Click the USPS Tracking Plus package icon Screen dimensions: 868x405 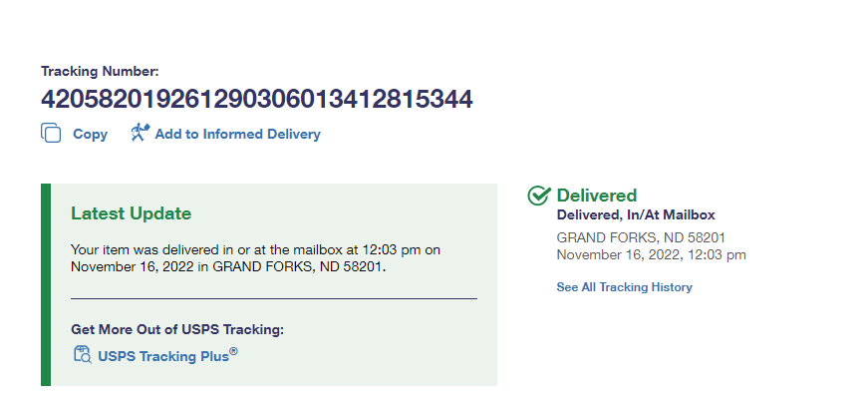83,354
